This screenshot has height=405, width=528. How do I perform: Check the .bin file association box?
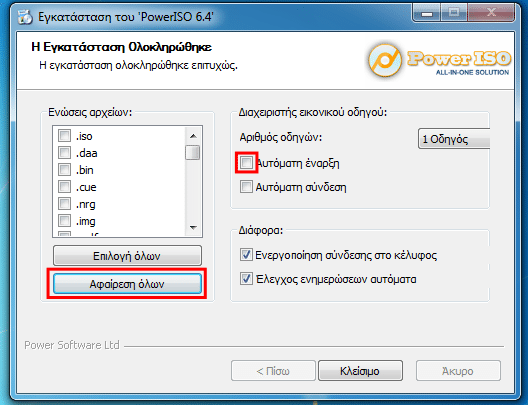click(x=64, y=170)
